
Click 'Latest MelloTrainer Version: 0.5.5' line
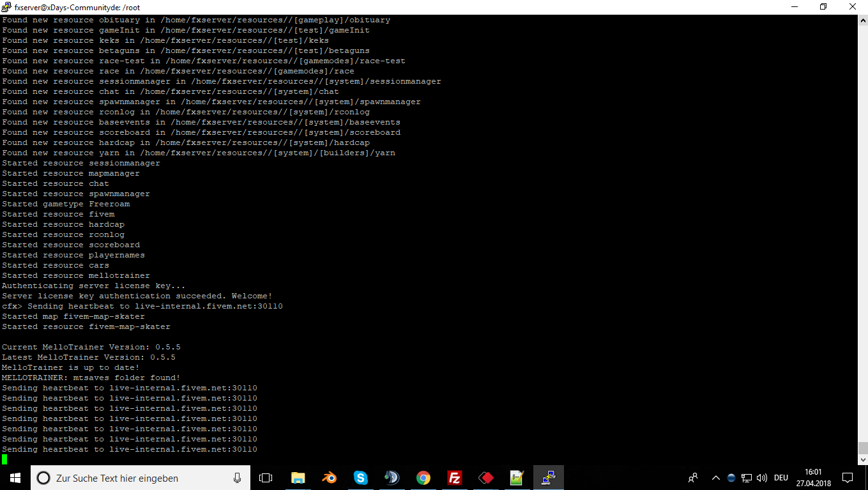[89, 357]
